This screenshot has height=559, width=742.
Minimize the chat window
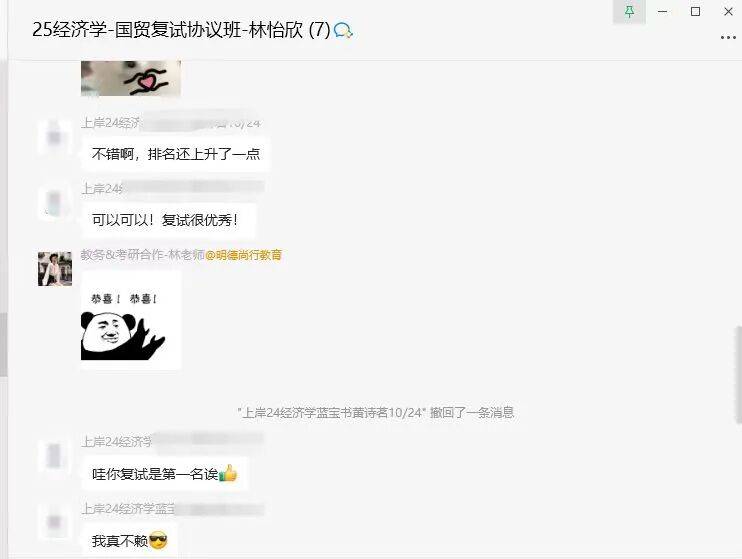[x=662, y=11]
